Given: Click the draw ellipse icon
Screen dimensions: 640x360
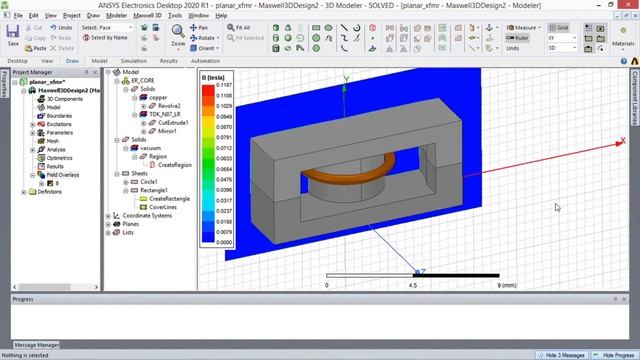Looking at the screenshot, I should tap(328, 28).
